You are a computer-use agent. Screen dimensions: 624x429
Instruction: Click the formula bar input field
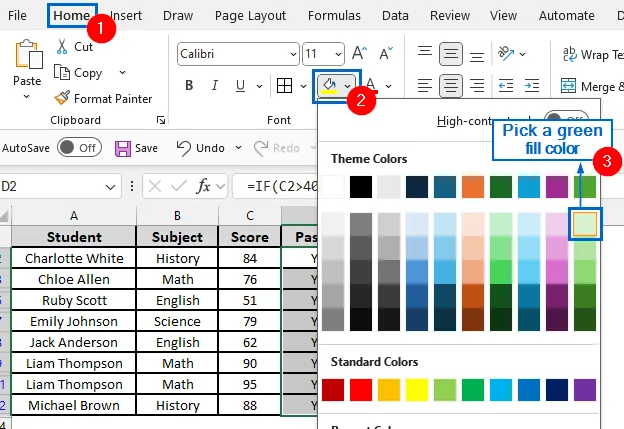[276, 186]
